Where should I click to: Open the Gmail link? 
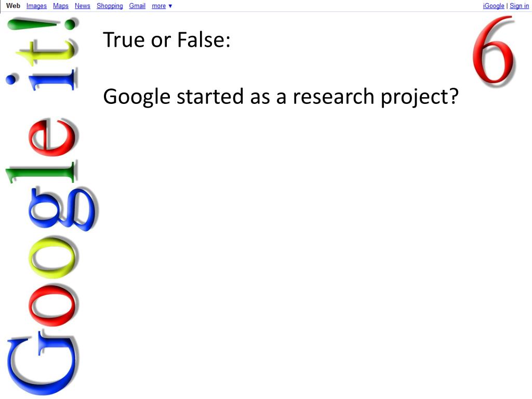click(137, 6)
